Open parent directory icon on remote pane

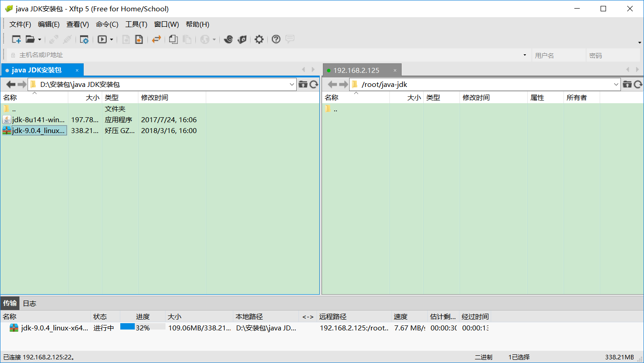point(627,84)
